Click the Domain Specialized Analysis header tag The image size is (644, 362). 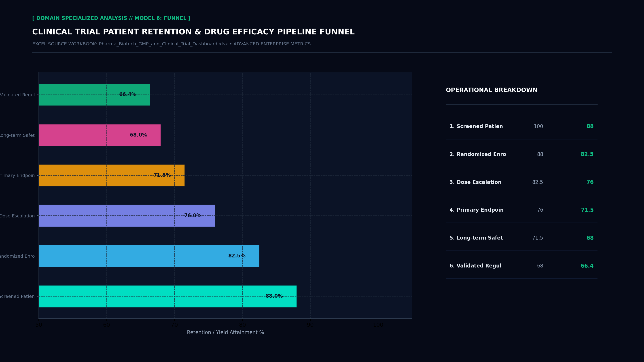pos(111,18)
